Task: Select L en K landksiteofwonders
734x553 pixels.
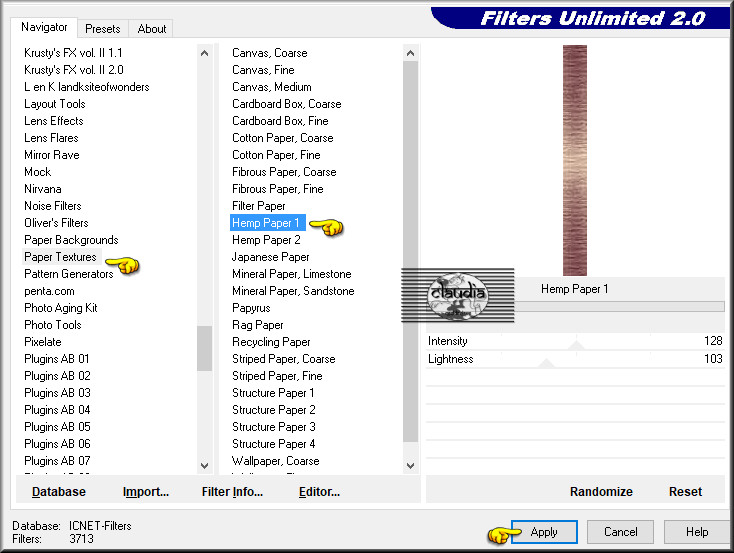Action: click(87, 87)
